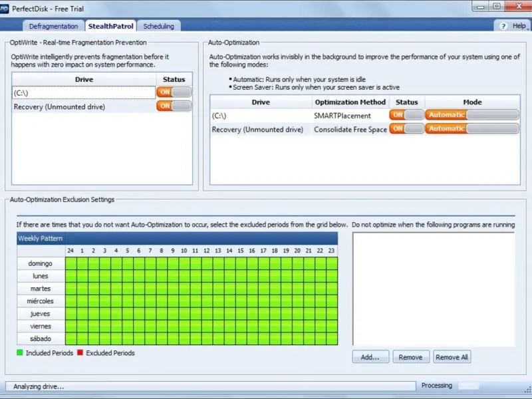Click the Drive column header in OptiWrite
This screenshot has height=399, width=532.
coord(84,79)
